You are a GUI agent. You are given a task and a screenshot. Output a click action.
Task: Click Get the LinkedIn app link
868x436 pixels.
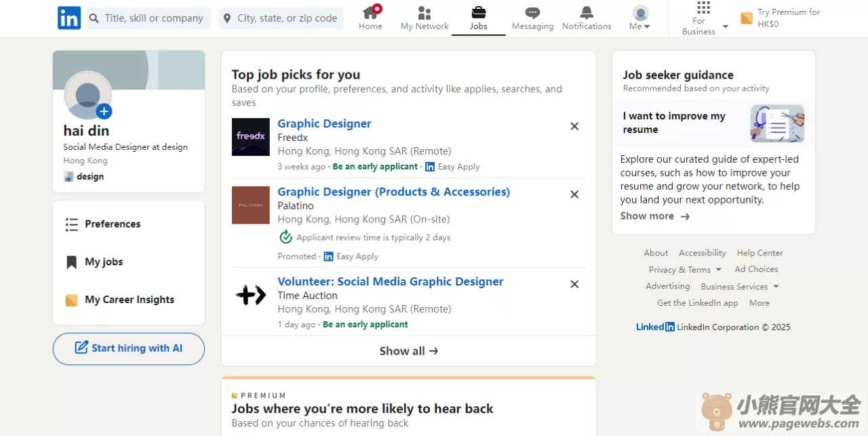point(698,303)
